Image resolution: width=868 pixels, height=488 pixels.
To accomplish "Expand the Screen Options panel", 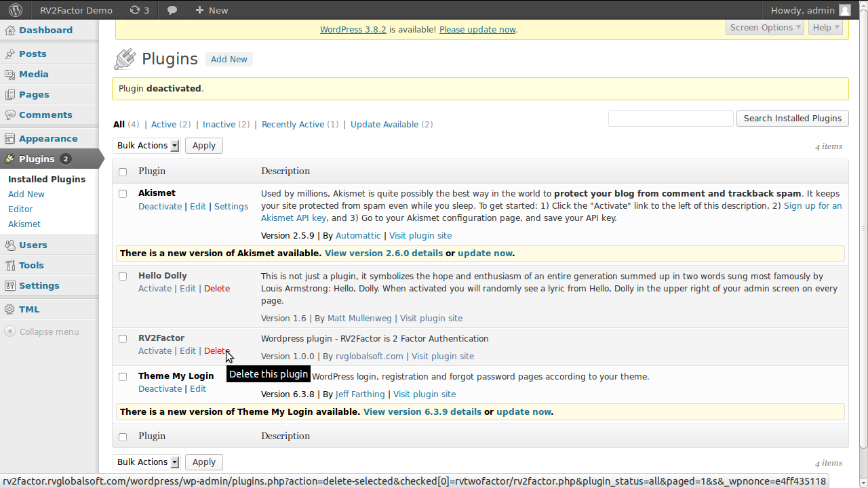I will [765, 27].
